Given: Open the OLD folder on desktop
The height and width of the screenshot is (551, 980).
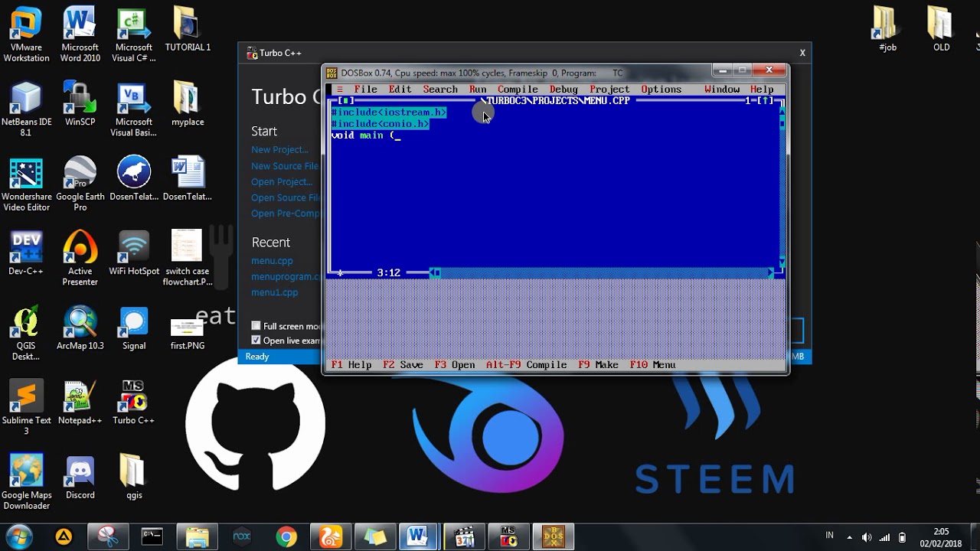Looking at the screenshot, I should tap(941, 30).
